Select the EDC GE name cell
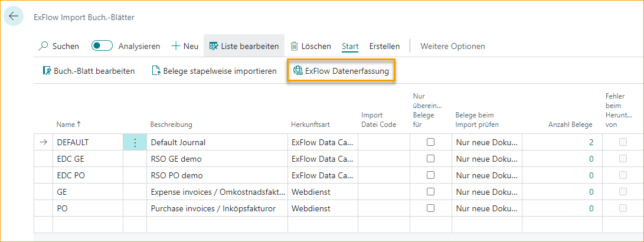 coord(88,159)
